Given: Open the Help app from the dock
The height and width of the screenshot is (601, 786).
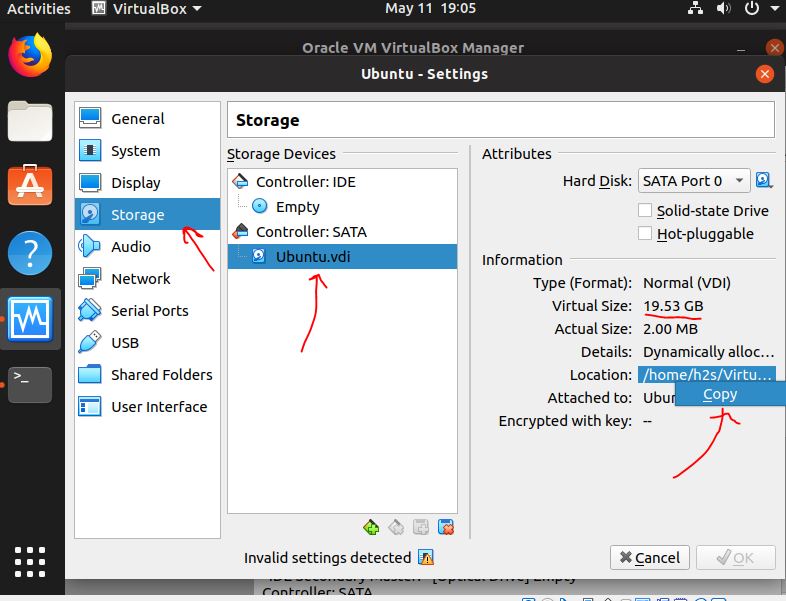Looking at the screenshot, I should click(30, 253).
